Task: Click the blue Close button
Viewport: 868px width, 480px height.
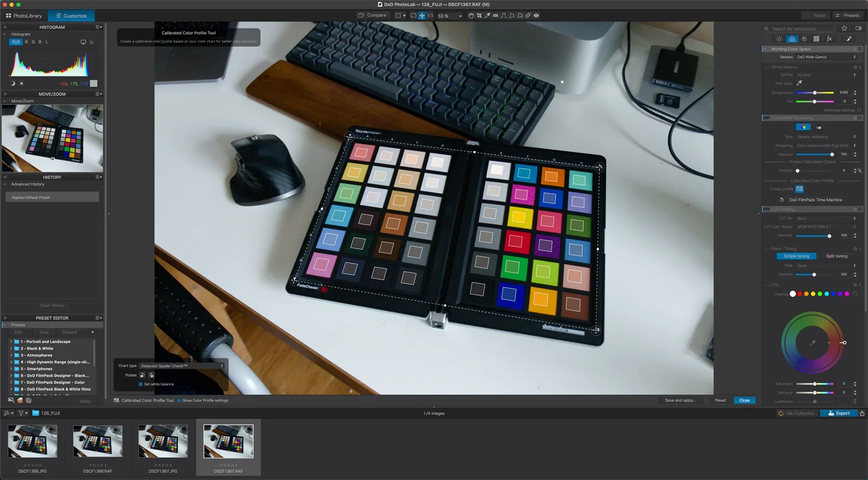Action: (745, 400)
